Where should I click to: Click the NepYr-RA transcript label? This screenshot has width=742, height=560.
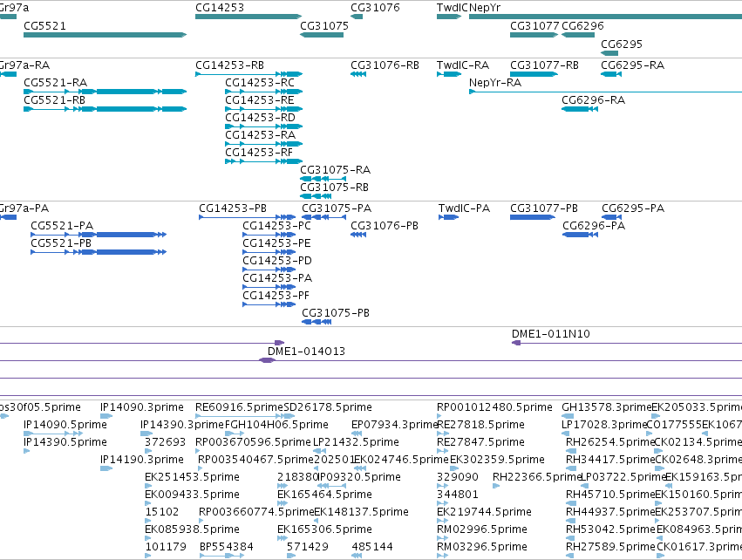(495, 83)
